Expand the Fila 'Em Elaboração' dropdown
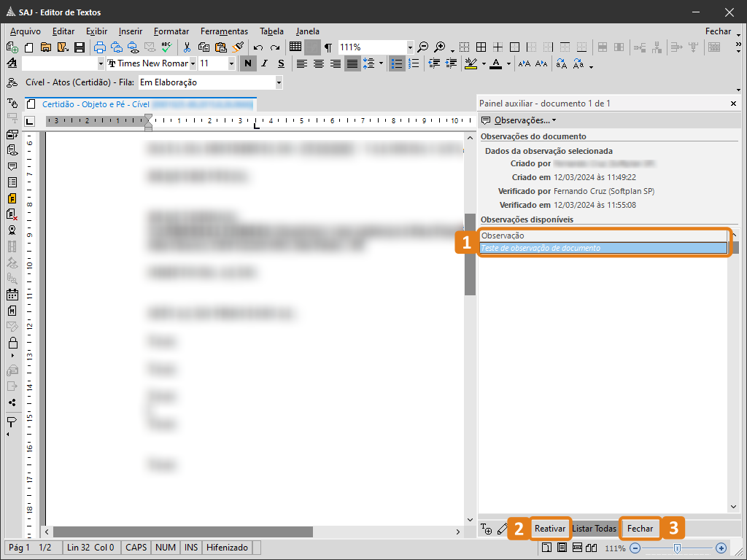Image resolution: width=747 pixels, height=560 pixels. pos(279,83)
